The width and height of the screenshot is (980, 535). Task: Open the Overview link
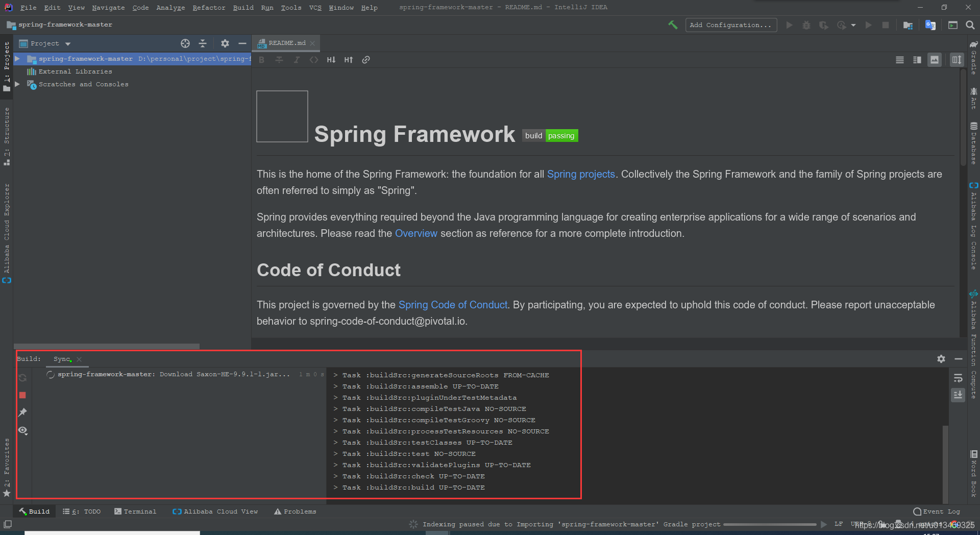tap(416, 233)
